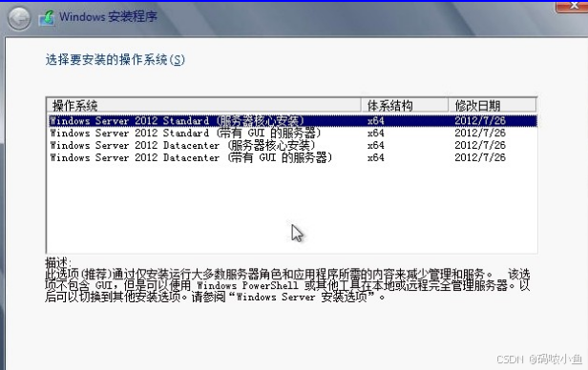Select Windows Server 2012 Datacenter (带有 GUI 的服务器)
The image size is (588, 370).
tap(292, 157)
